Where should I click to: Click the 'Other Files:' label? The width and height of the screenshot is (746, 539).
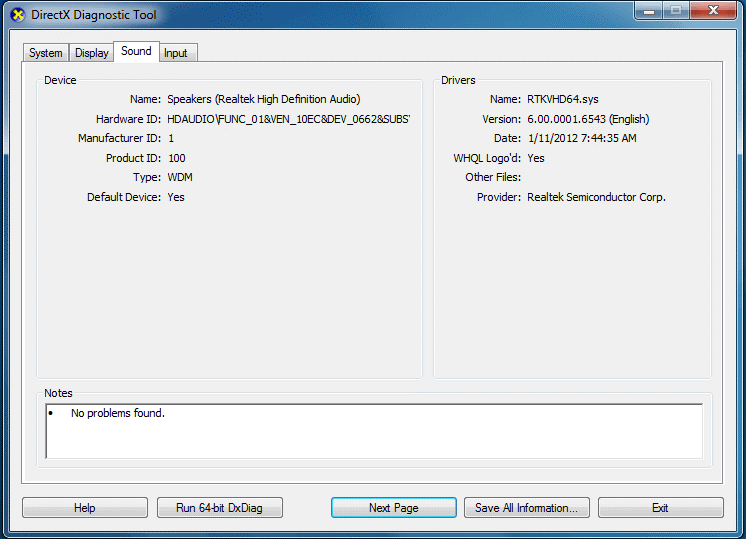coord(493,177)
